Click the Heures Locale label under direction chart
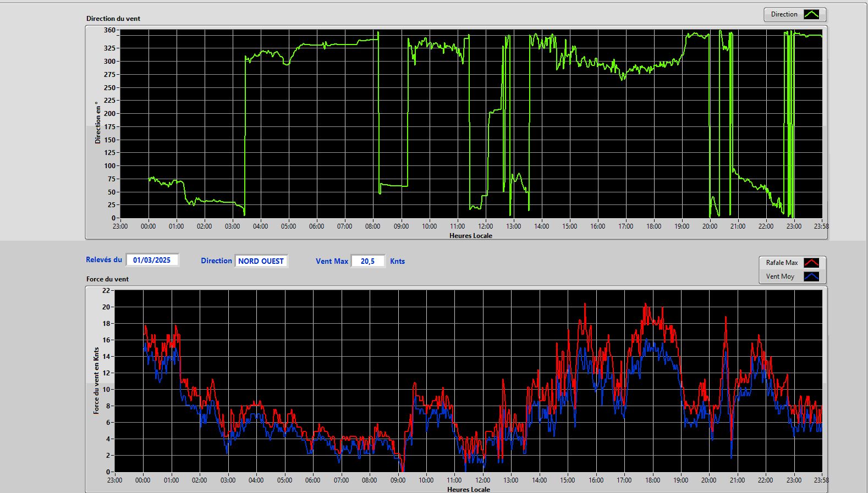 tap(471, 236)
